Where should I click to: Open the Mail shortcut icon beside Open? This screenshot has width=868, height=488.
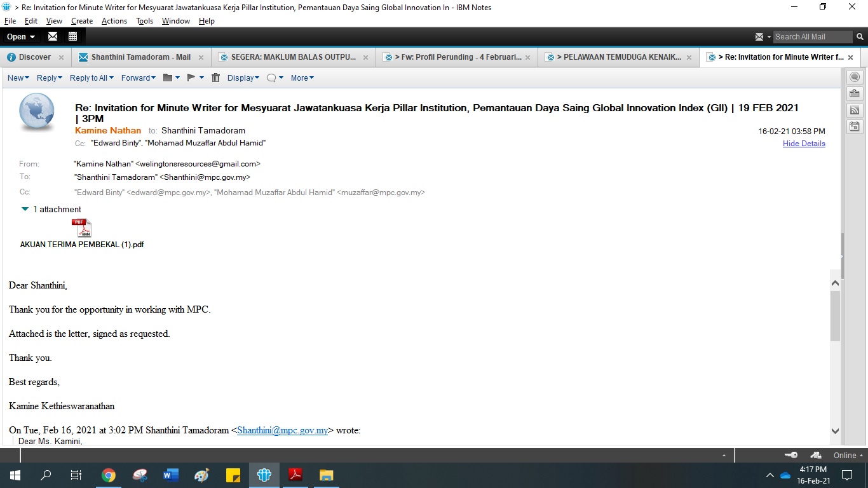(x=53, y=36)
